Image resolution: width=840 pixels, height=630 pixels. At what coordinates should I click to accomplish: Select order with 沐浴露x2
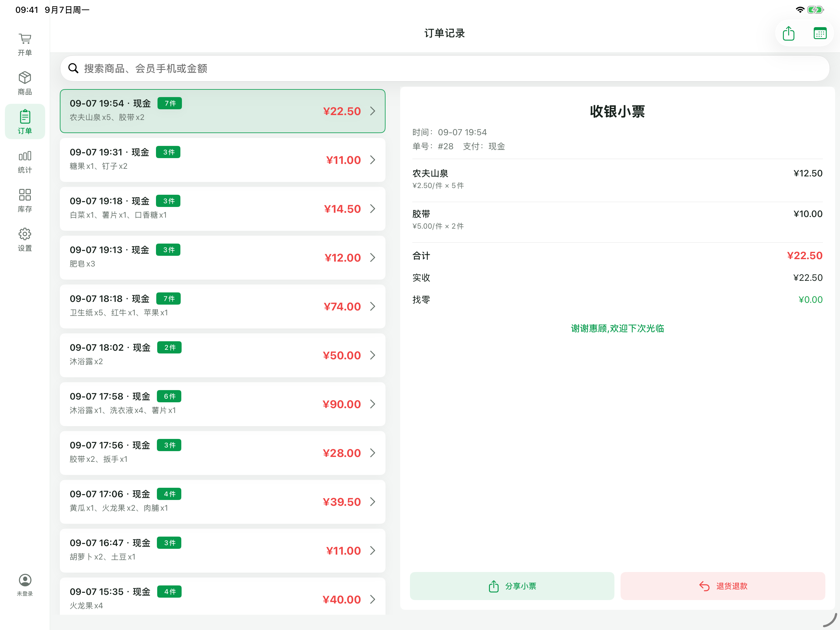(223, 355)
